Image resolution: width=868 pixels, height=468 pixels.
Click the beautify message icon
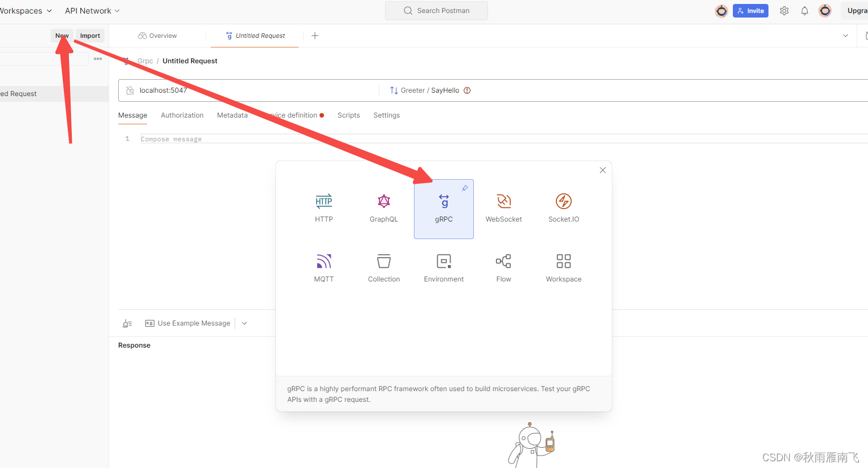[x=127, y=323]
